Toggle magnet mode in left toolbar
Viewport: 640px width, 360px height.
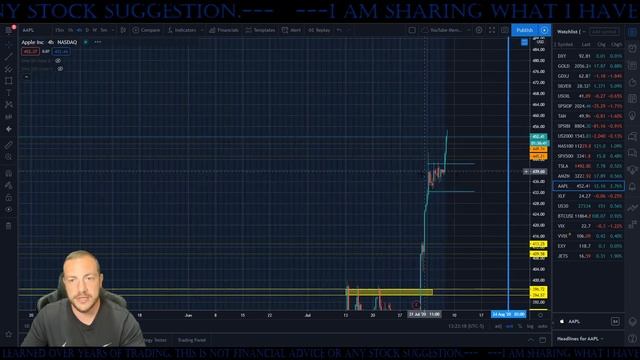point(9,173)
